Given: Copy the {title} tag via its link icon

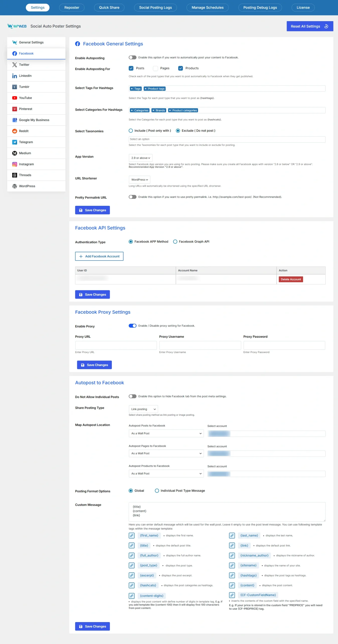Looking at the screenshot, I should [x=131, y=546].
